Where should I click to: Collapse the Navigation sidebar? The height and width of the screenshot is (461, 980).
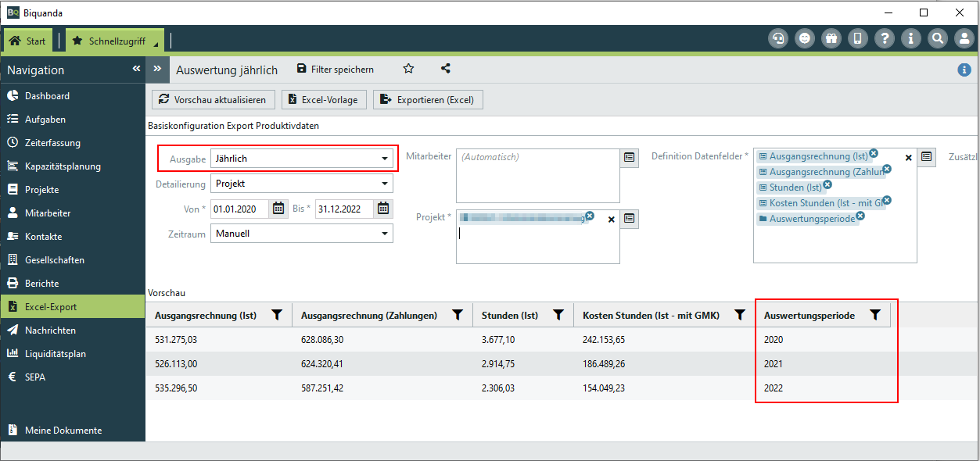[136, 70]
